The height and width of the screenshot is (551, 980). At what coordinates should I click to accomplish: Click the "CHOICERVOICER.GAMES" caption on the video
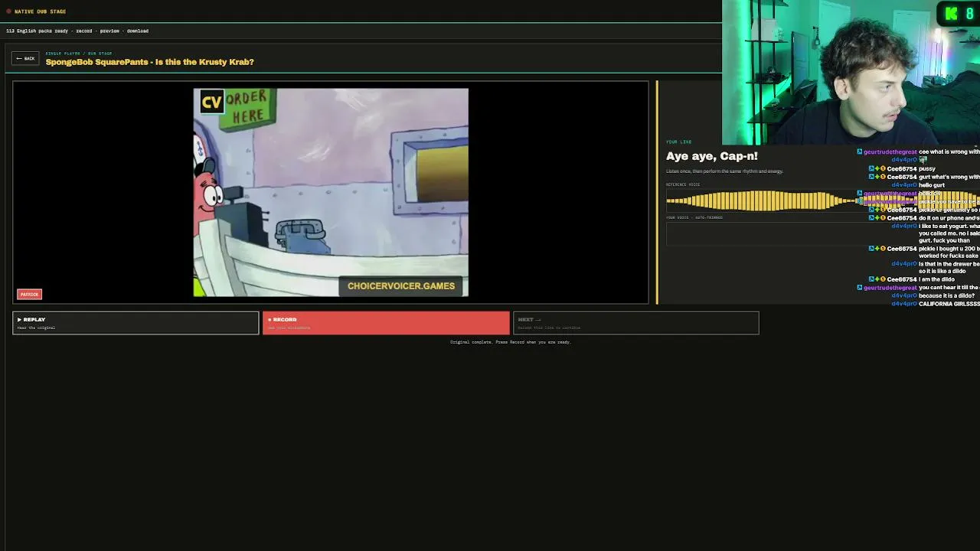click(x=401, y=286)
